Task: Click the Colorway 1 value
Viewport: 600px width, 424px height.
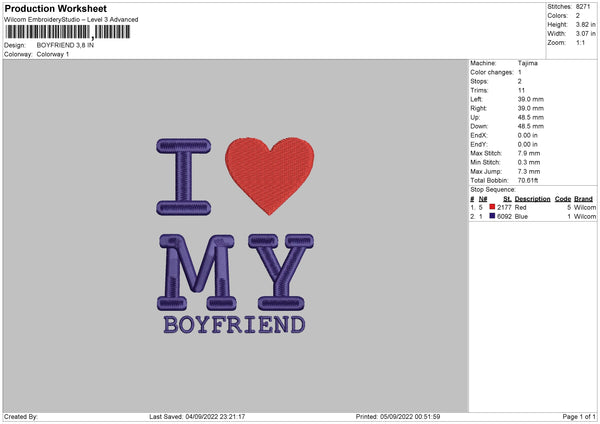Action: [52, 54]
